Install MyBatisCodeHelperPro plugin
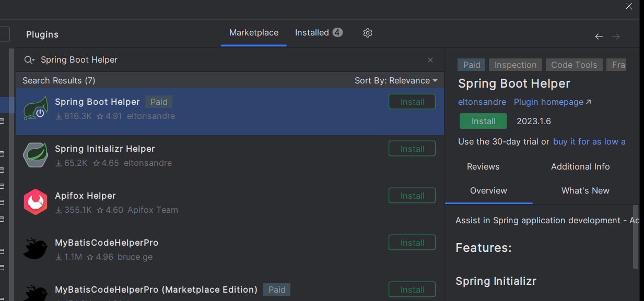644x301 pixels. (x=412, y=243)
